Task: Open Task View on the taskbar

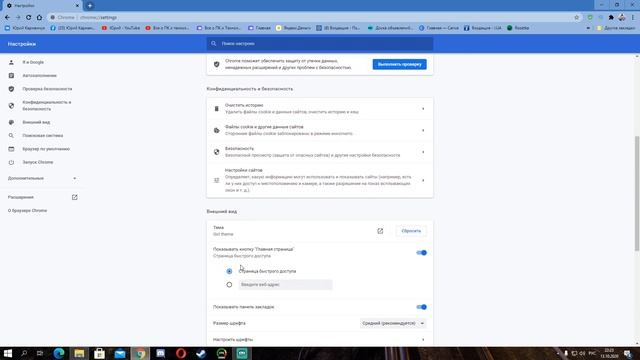Action: (40, 353)
